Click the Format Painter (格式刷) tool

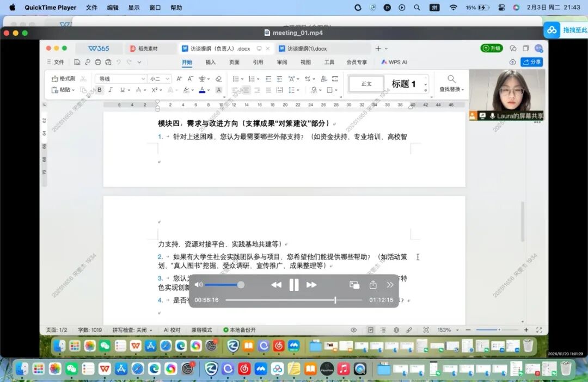click(x=64, y=79)
